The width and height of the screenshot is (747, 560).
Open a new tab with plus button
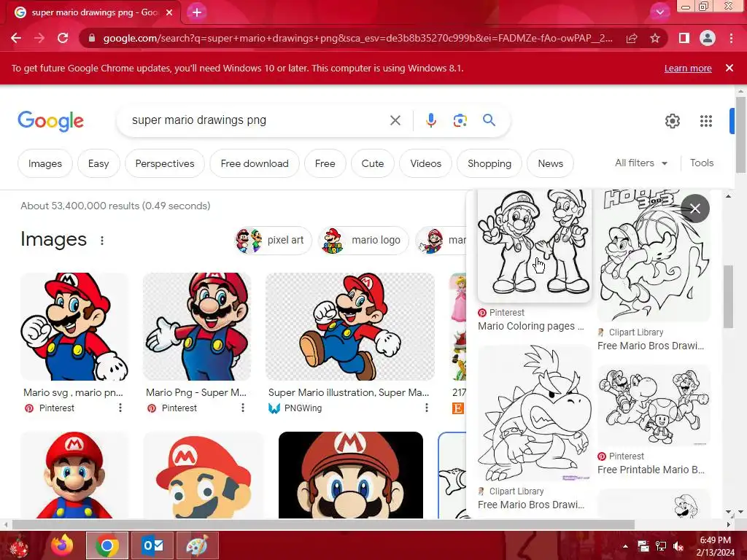197,12
